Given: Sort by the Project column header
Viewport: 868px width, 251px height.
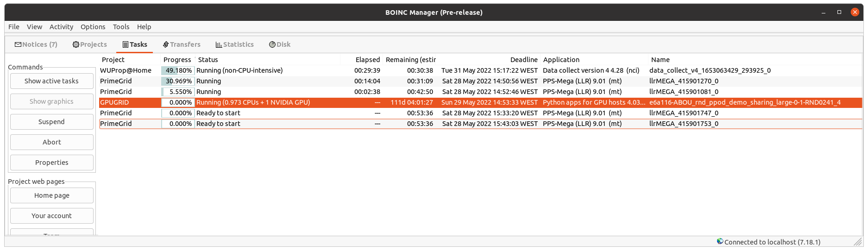Looking at the screenshot, I should point(130,60).
